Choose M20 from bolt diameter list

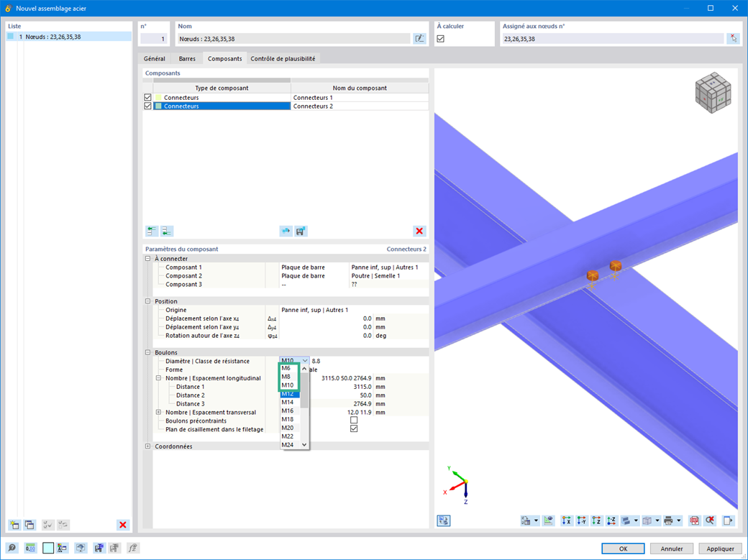click(x=290, y=428)
